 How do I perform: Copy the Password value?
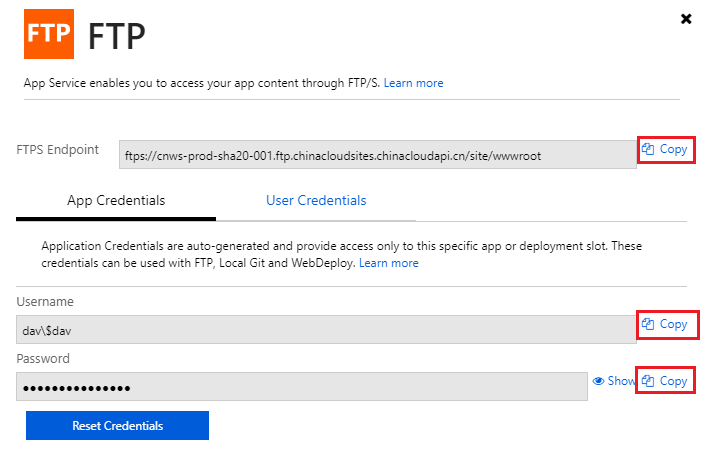tap(666, 381)
